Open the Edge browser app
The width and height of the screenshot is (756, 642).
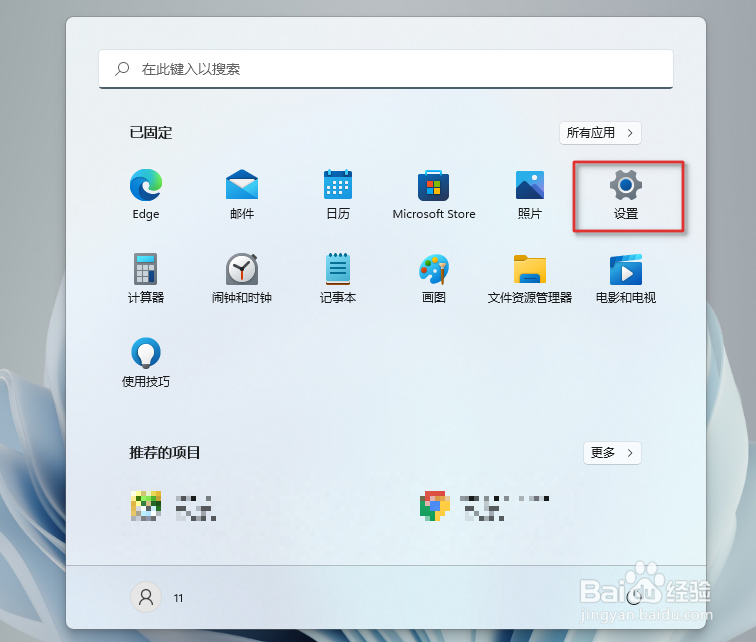point(146,194)
